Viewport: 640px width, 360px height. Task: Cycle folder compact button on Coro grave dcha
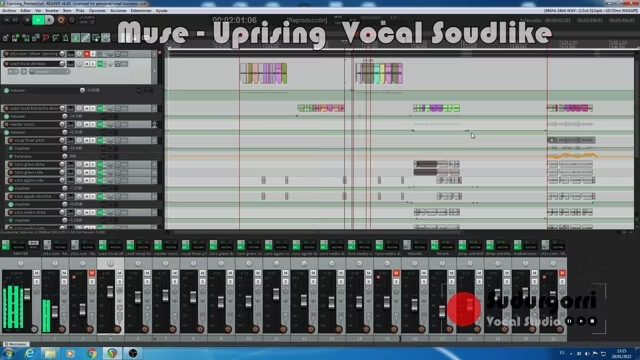tap(154, 164)
